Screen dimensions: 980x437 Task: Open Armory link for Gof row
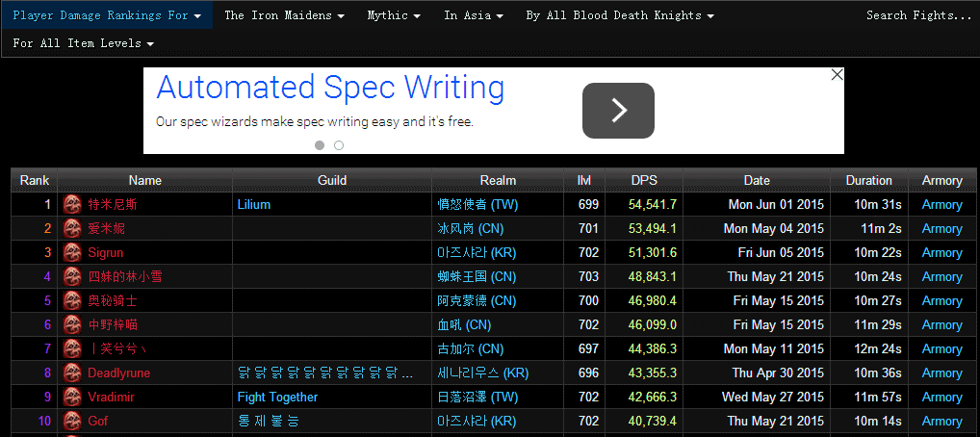pos(941,422)
